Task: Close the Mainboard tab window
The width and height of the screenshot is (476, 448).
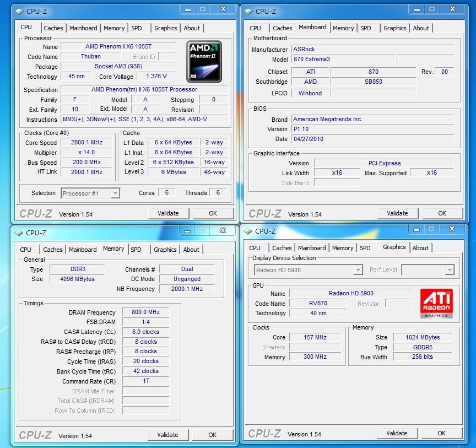Action: click(x=452, y=9)
